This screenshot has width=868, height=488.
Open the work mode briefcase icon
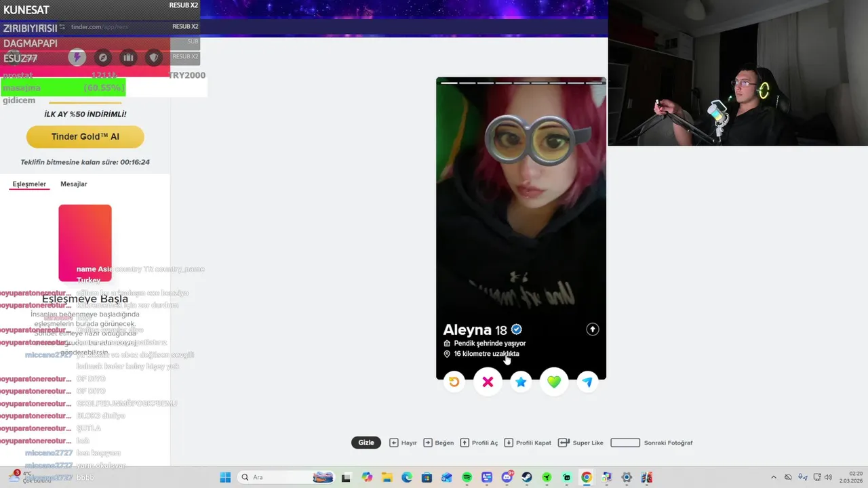click(128, 58)
